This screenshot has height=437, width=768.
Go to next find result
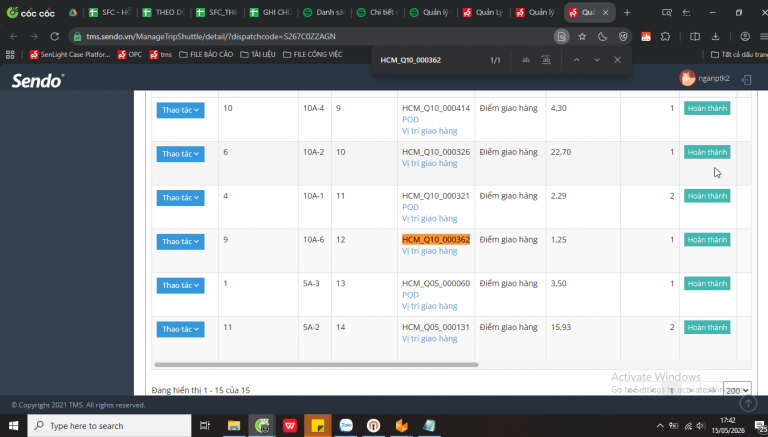(597, 60)
